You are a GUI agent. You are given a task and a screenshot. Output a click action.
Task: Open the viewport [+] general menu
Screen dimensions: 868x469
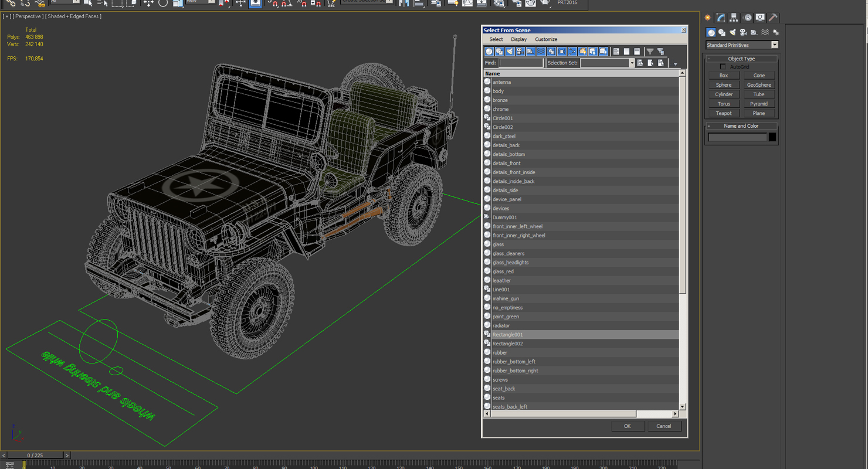(x=7, y=16)
